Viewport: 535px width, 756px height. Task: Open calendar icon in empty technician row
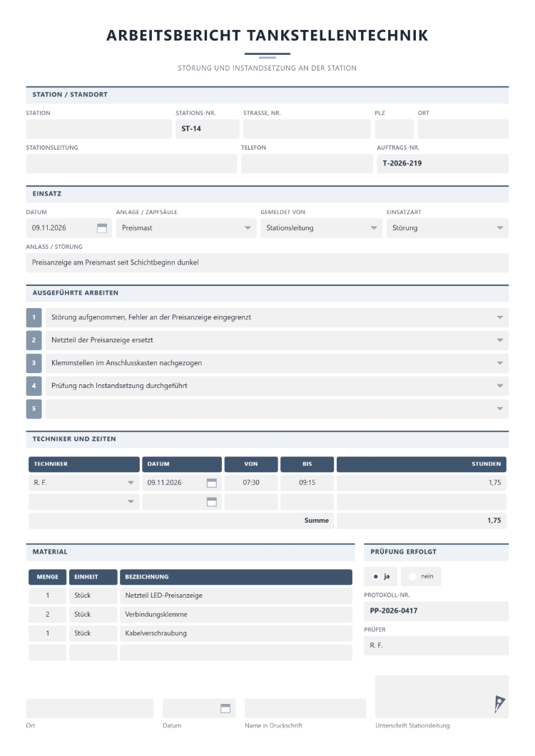tap(211, 502)
